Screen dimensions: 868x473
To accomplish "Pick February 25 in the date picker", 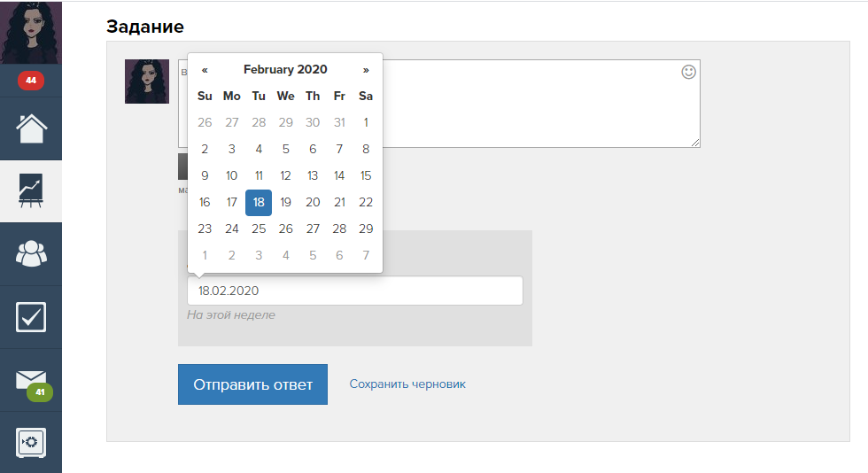I will 259,229.
